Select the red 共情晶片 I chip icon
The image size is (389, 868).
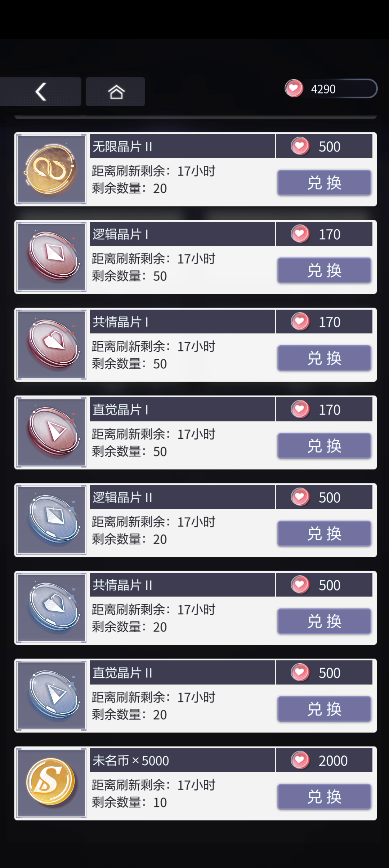51,345
